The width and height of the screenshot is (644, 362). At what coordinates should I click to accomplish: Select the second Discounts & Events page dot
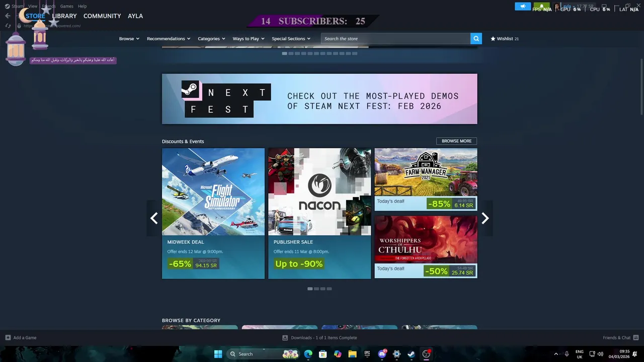click(316, 289)
